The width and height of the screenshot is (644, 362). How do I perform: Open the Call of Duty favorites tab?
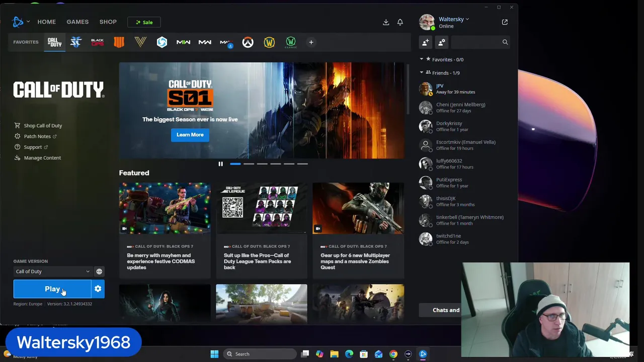point(54,42)
